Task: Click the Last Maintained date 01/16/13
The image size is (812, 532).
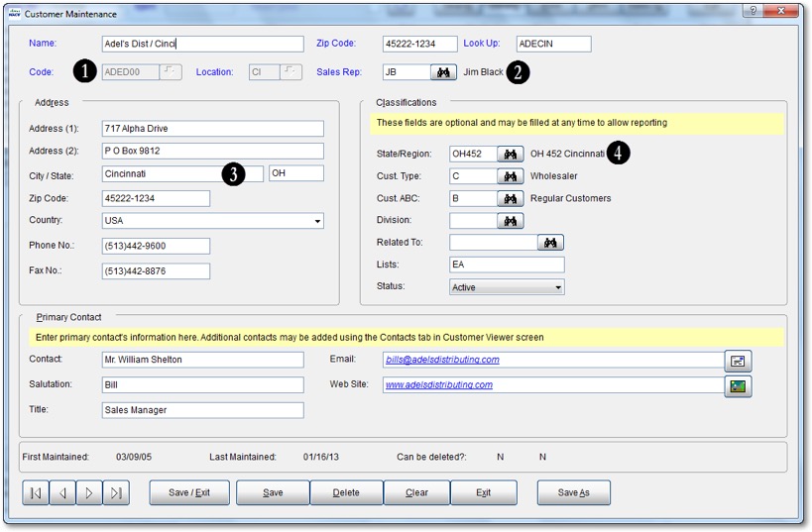Action: tap(321, 458)
